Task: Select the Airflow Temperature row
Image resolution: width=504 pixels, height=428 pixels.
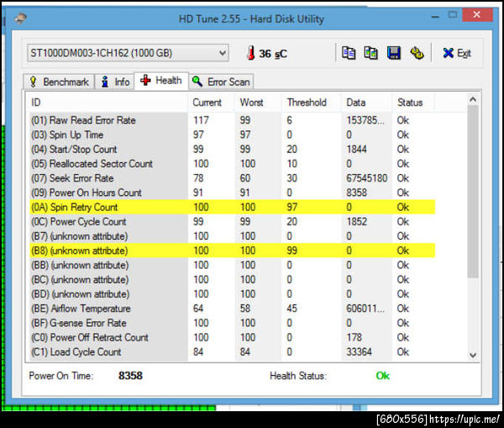Action: [232, 309]
